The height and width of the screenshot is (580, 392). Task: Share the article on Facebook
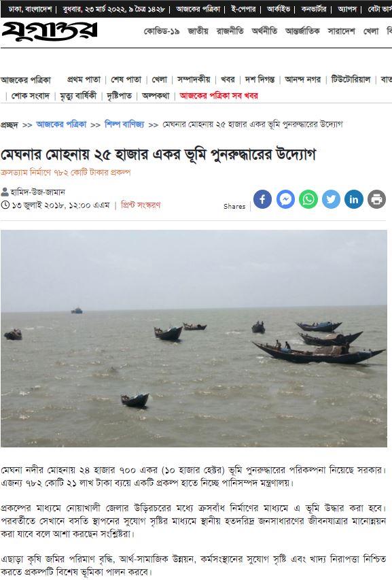(x=262, y=199)
